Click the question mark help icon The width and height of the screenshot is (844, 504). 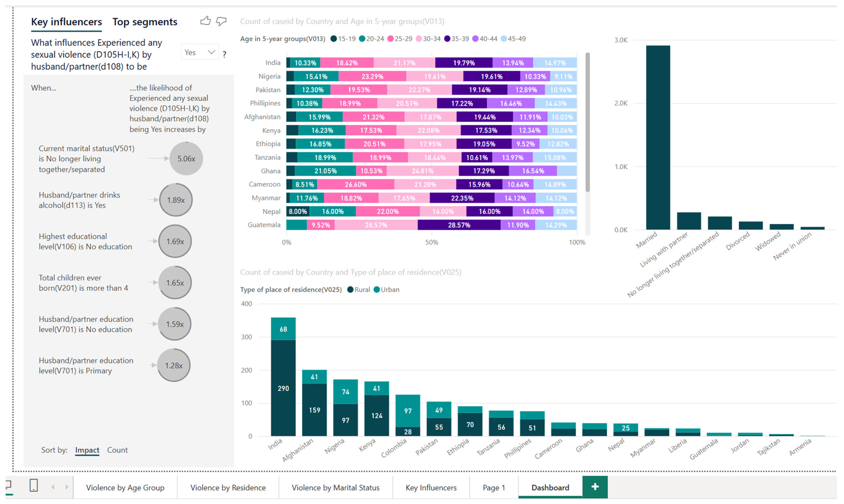tap(224, 54)
